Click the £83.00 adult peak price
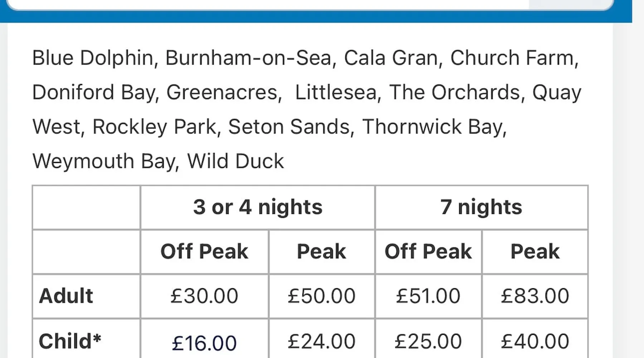This screenshot has width=644, height=358. pyautogui.click(x=535, y=296)
